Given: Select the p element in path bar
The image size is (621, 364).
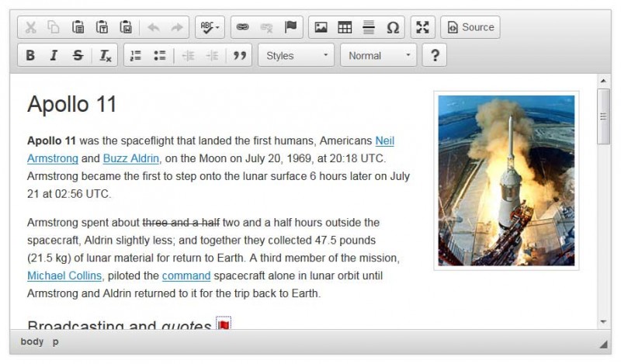Looking at the screenshot, I should coord(55,341).
